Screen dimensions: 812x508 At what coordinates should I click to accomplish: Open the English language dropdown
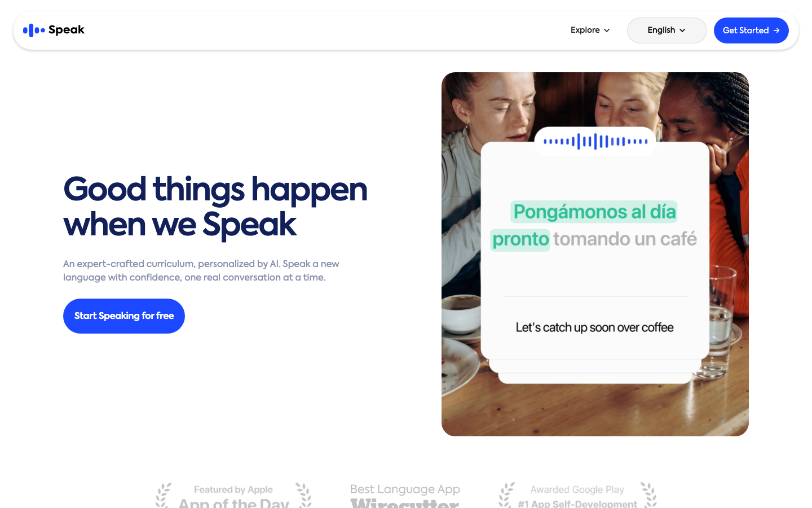(667, 30)
